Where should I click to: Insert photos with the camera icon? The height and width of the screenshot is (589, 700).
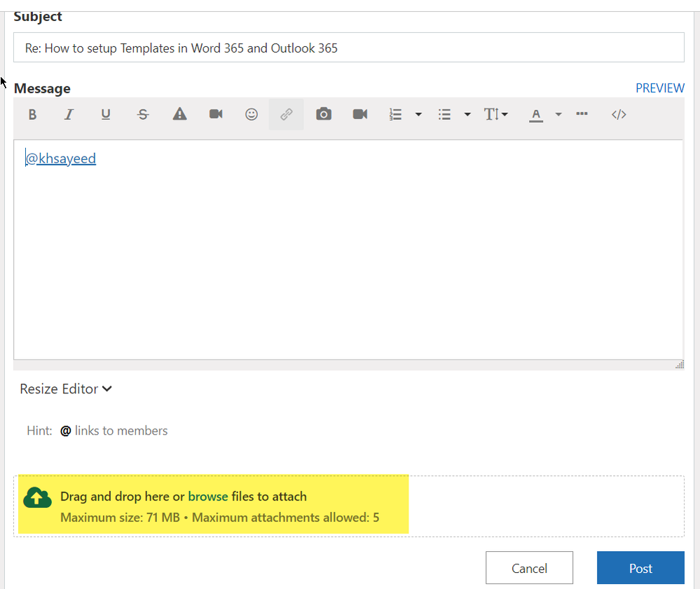324,114
